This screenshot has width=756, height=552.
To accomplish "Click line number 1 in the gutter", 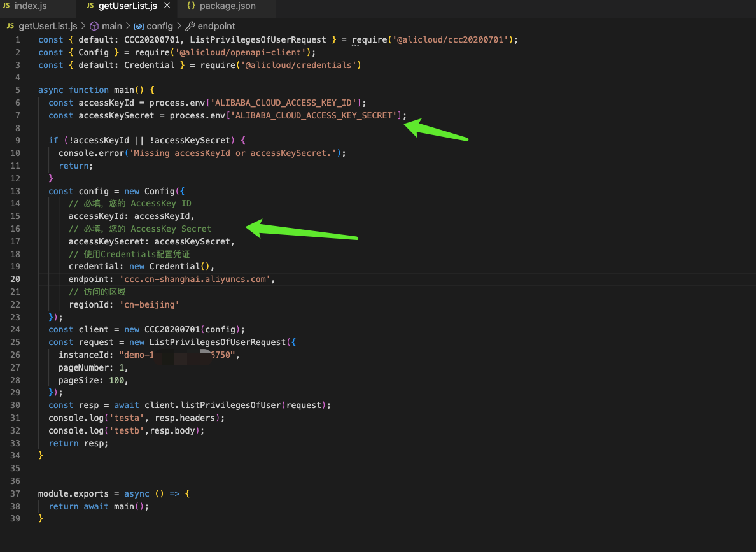I will pyautogui.click(x=17, y=39).
